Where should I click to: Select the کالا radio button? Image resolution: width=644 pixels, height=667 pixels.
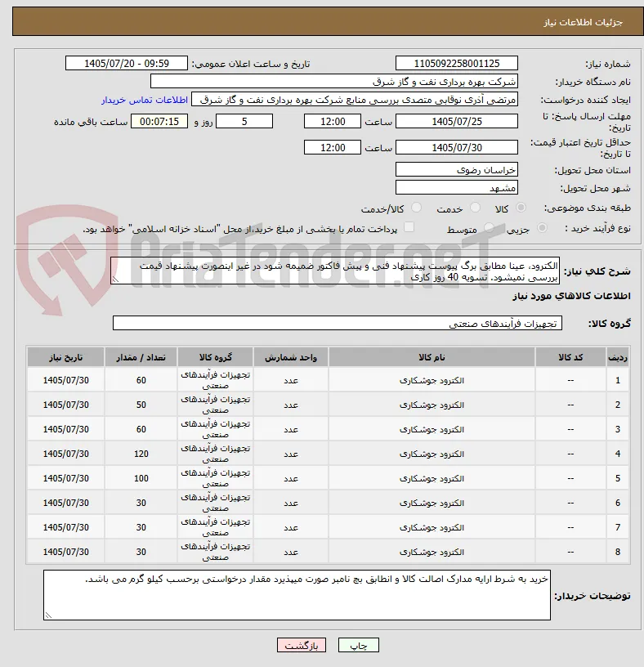click(521, 208)
